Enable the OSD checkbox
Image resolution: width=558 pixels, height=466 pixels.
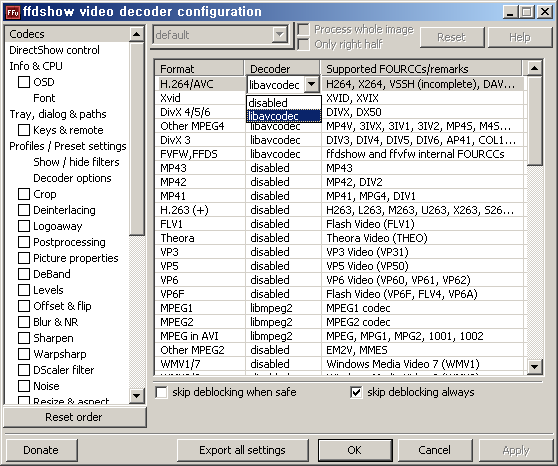[24, 82]
